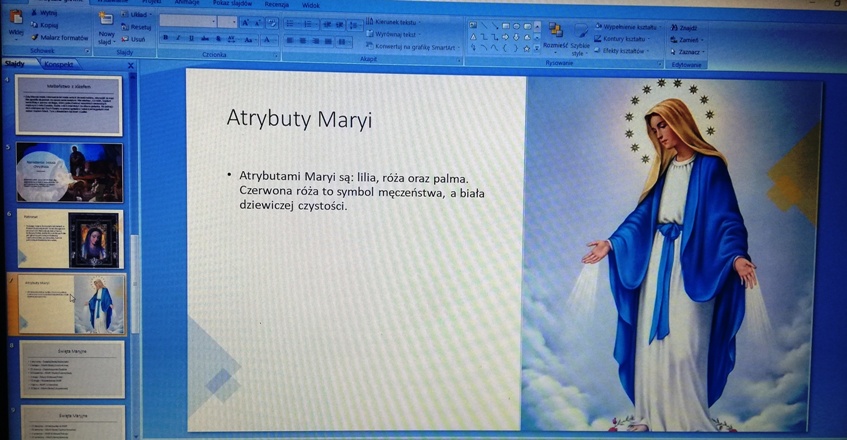The image size is (847, 440).
Task: Click the Rozmieść (Arrange) icon
Action: click(554, 34)
